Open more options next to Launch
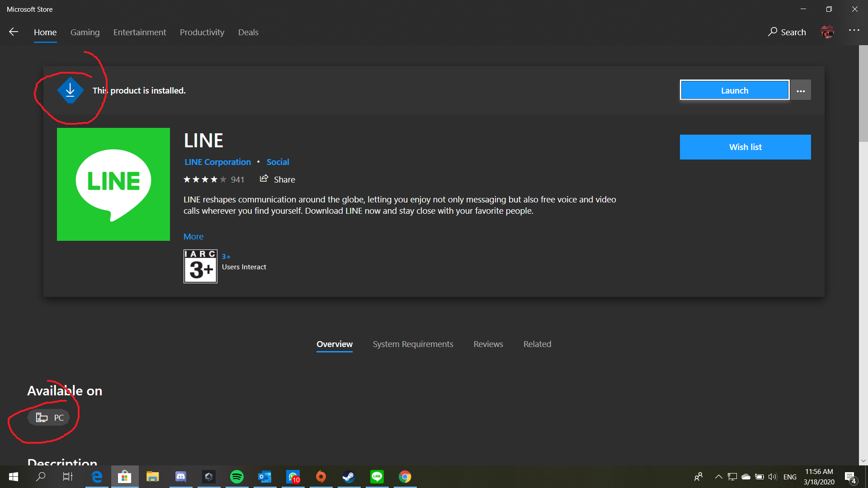The width and height of the screenshot is (868, 488). click(801, 90)
